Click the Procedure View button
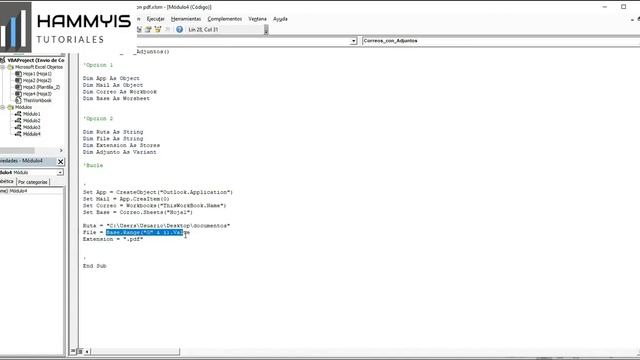This screenshot has height=360, width=640. (x=73, y=351)
